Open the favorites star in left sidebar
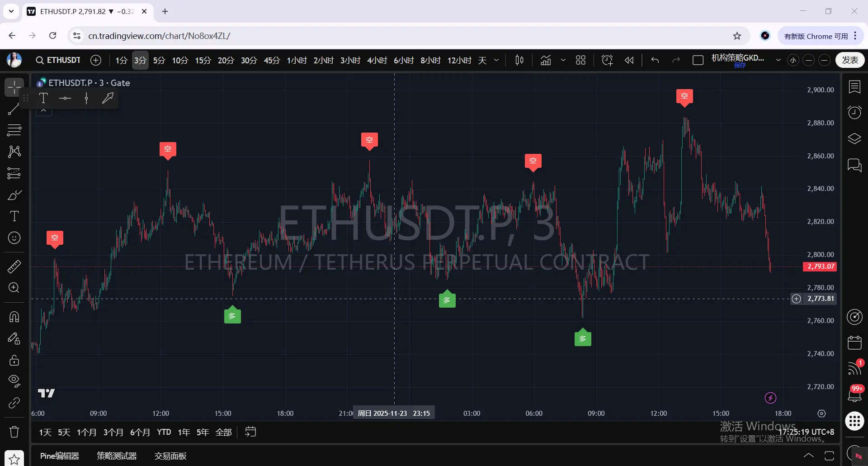 coord(14,459)
